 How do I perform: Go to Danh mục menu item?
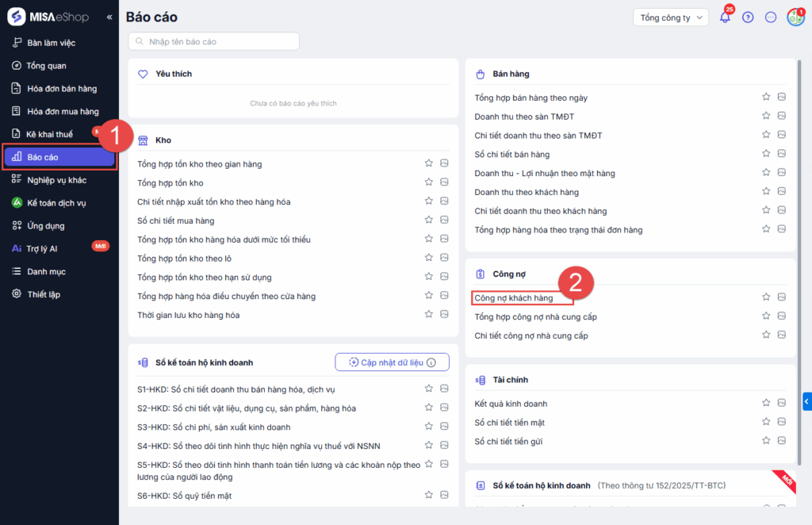46,271
